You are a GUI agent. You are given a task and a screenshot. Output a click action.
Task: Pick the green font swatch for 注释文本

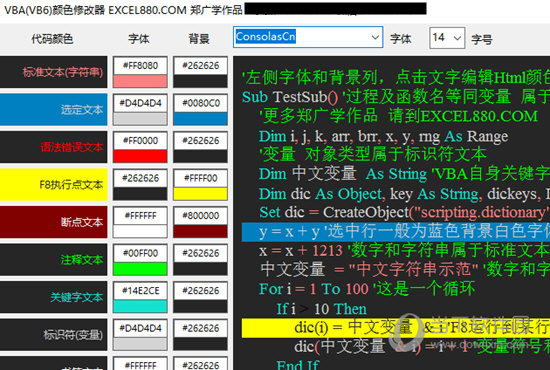coord(140,269)
